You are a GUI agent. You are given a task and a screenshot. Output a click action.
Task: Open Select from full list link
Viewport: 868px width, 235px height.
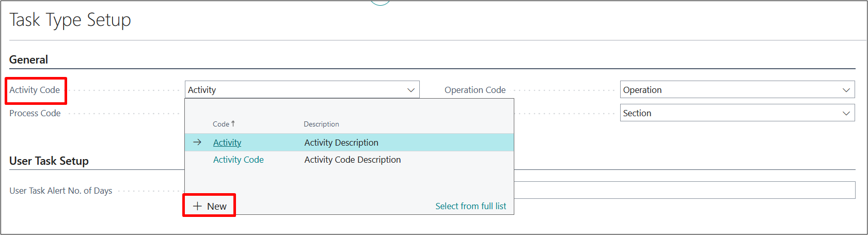pos(470,206)
